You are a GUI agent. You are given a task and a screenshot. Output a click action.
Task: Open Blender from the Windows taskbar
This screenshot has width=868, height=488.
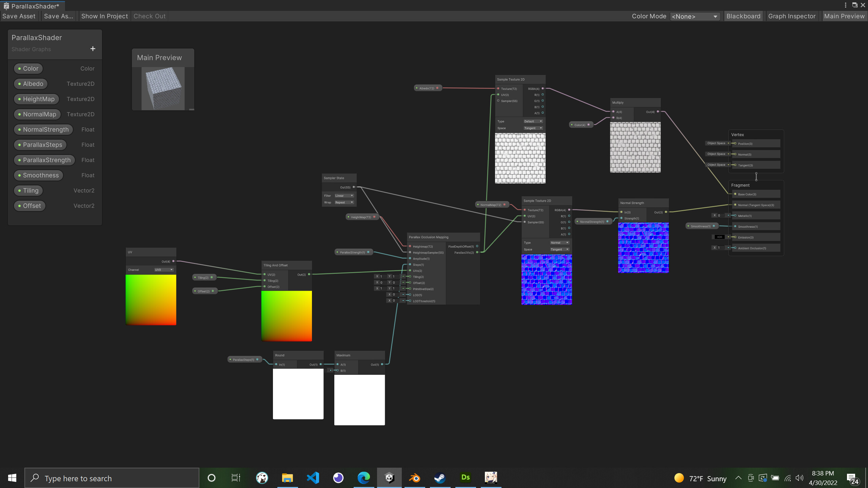[414, 478]
